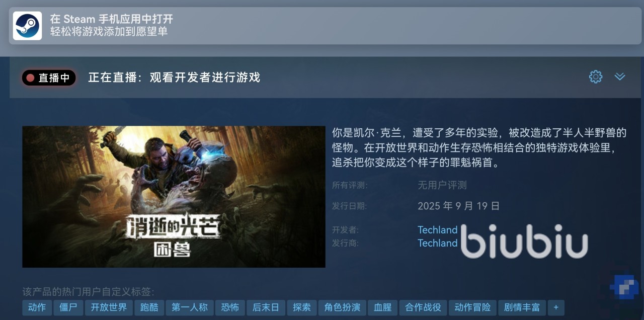Select the 动作 tag
Screen dimensions: 644x320
click(x=37, y=307)
